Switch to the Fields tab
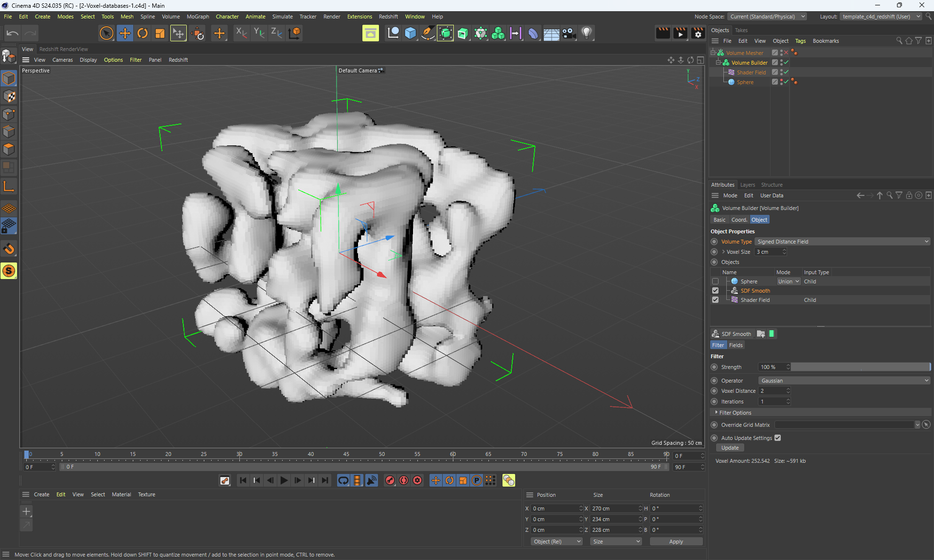 coord(736,345)
